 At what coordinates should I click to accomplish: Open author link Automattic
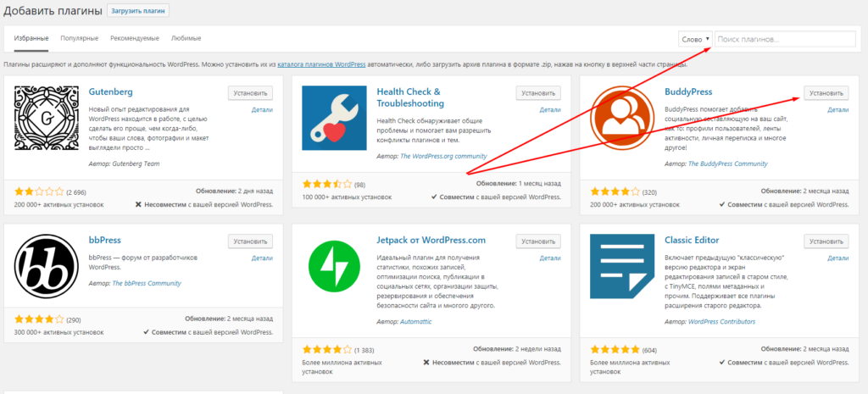415,321
